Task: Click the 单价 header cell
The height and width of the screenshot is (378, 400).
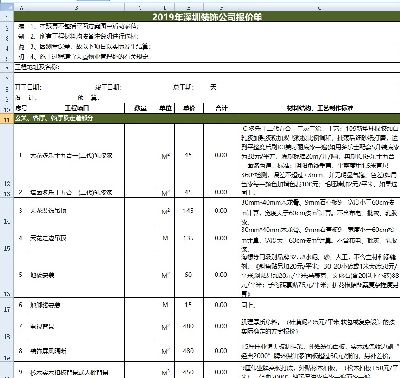Action: (x=189, y=108)
